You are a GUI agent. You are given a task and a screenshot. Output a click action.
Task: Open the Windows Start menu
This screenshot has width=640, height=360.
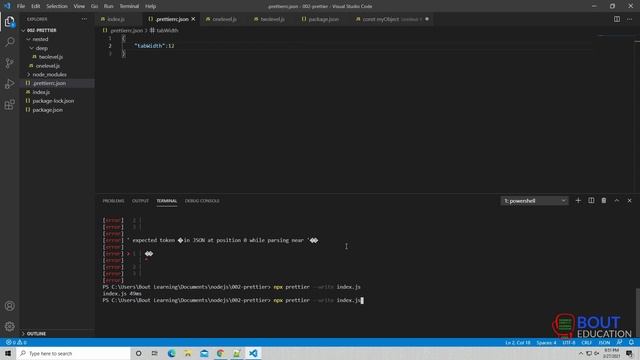pos(8,353)
